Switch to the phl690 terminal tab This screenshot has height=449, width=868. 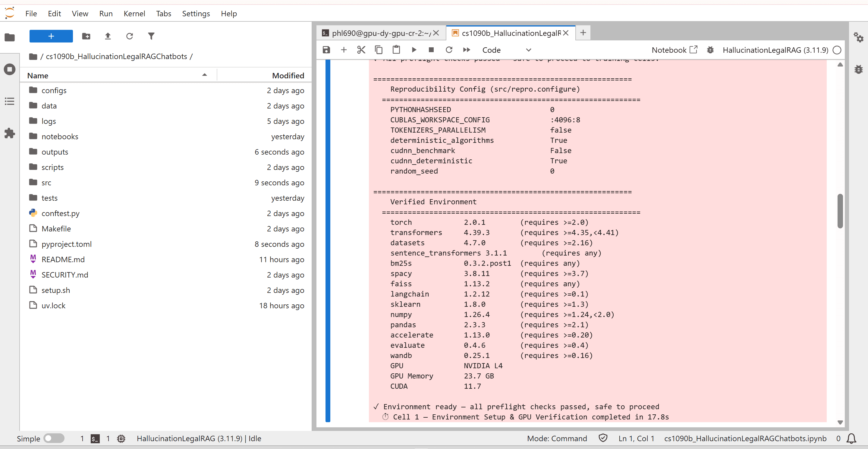point(377,33)
